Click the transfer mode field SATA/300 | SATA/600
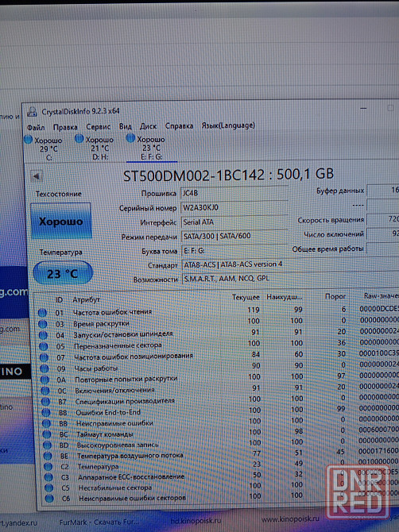 (234, 236)
